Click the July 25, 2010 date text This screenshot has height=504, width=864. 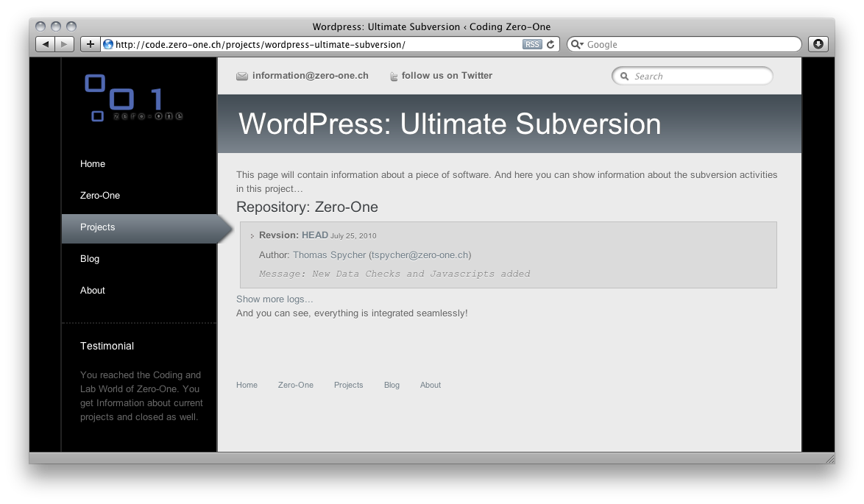point(353,235)
